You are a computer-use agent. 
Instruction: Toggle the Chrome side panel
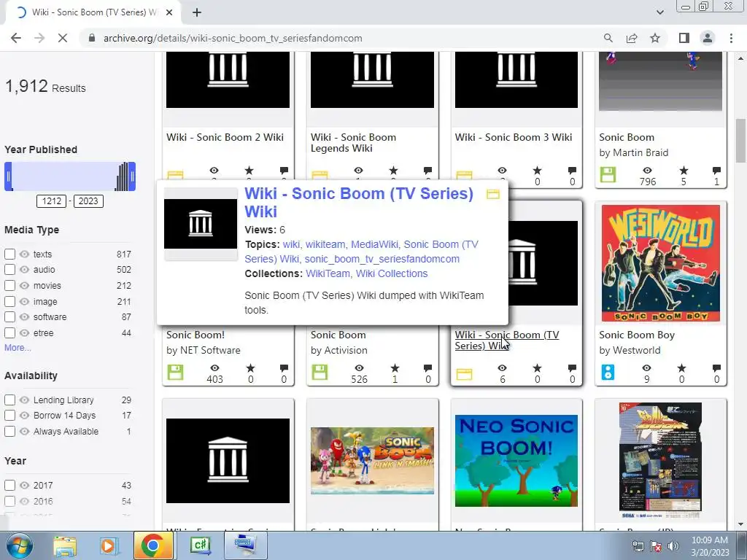click(x=684, y=38)
